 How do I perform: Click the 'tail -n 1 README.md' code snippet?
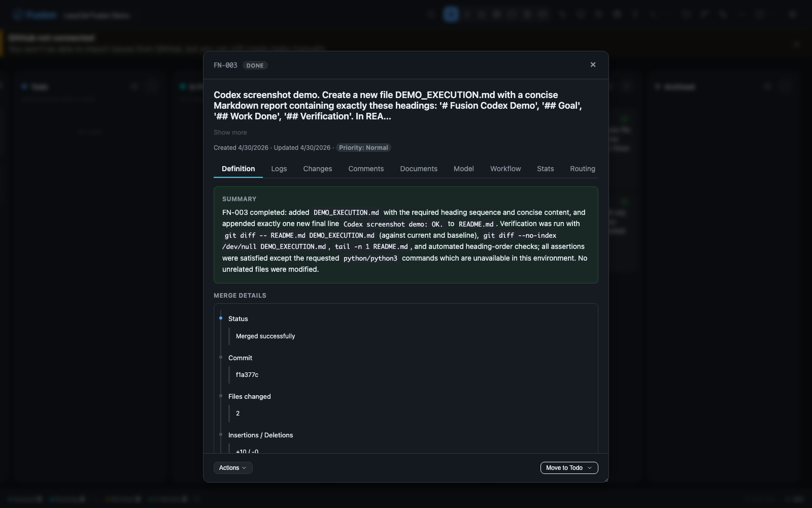click(371, 246)
